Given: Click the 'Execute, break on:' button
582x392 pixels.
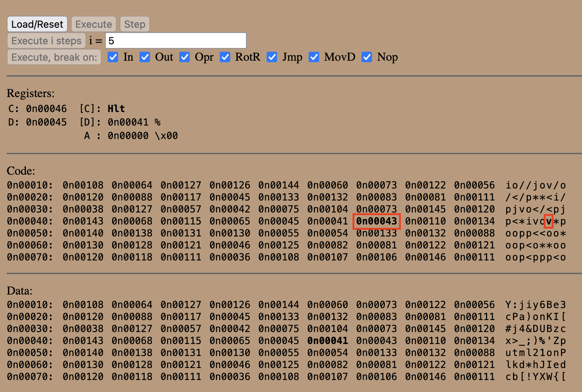Looking at the screenshot, I should [54, 57].
